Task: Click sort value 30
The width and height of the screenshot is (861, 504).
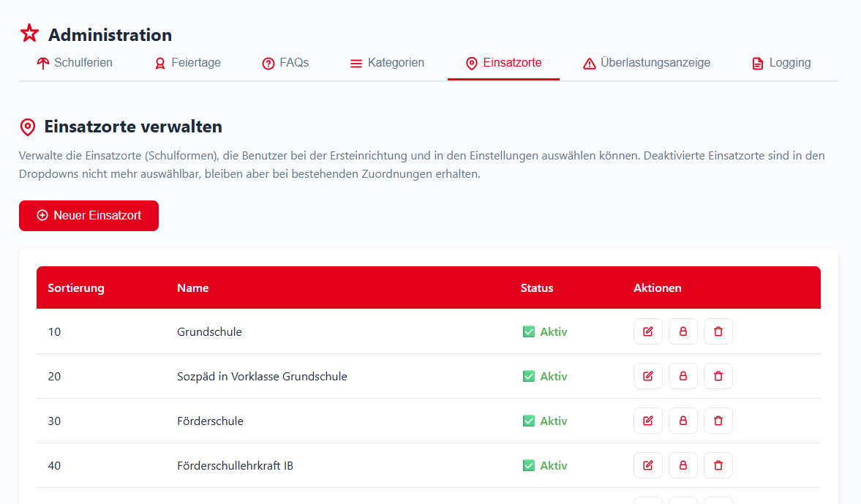Action: point(54,421)
